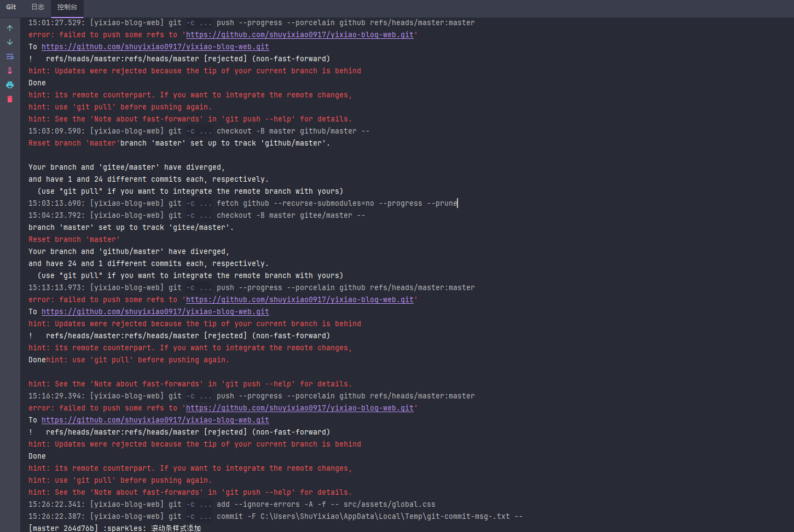
Task: Open GitHub link in error line after 15:13:13.973 push
Action: (x=300, y=299)
